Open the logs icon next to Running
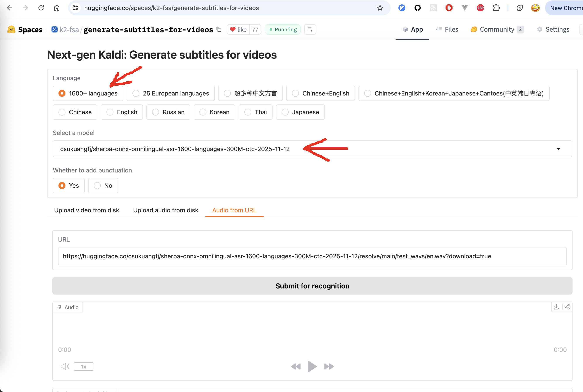Viewport: 583px width, 392px height. coord(310,29)
